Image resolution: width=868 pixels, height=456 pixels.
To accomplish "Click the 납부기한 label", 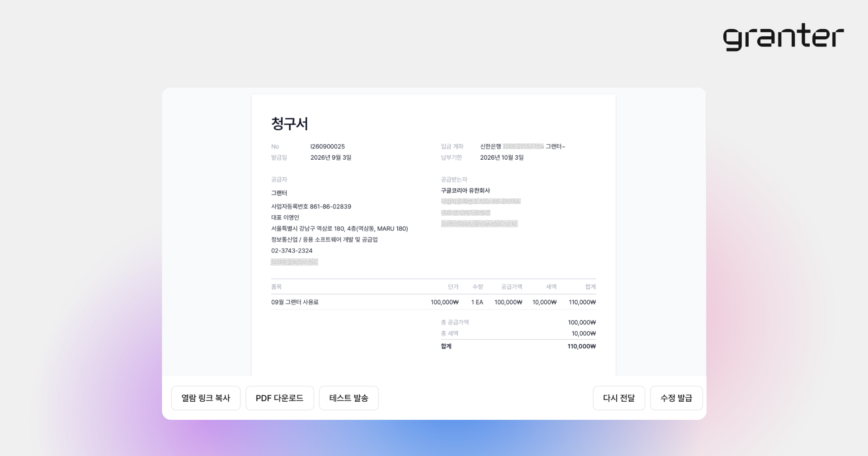I will tap(451, 157).
